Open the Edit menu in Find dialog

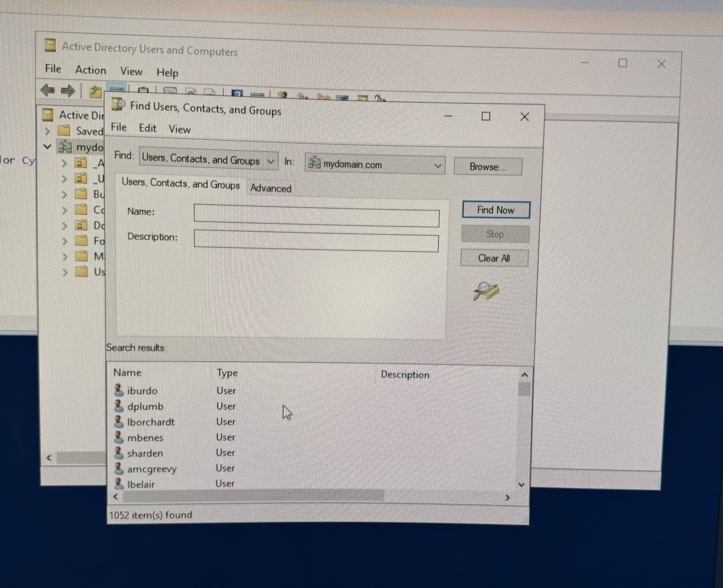[x=147, y=128]
